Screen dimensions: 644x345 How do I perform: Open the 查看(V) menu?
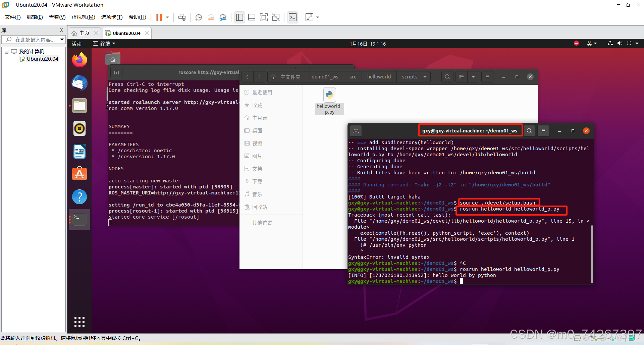57,17
